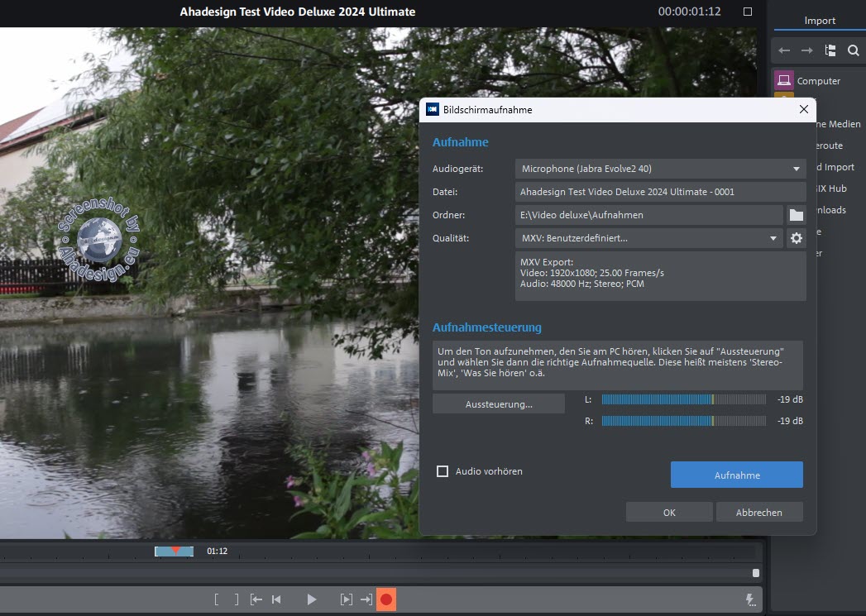Click the 01:12 position label
Viewport: 866px width, 616px height.
217,551
